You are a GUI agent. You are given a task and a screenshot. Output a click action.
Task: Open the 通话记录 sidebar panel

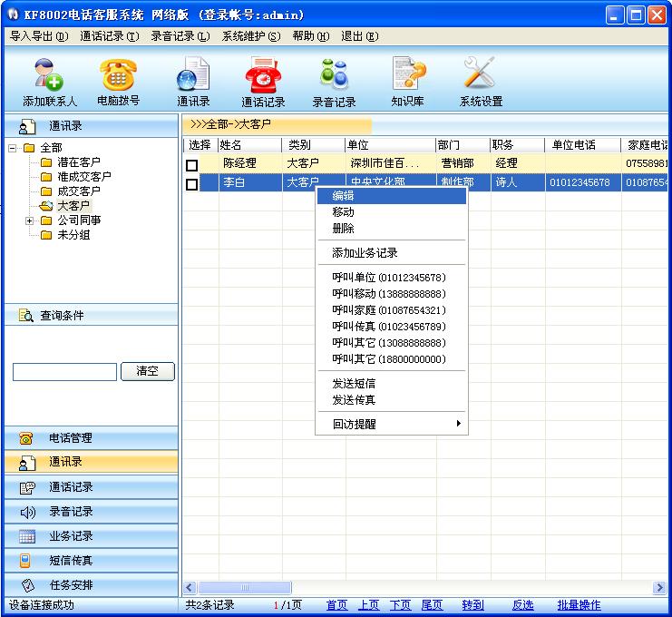click(92, 487)
